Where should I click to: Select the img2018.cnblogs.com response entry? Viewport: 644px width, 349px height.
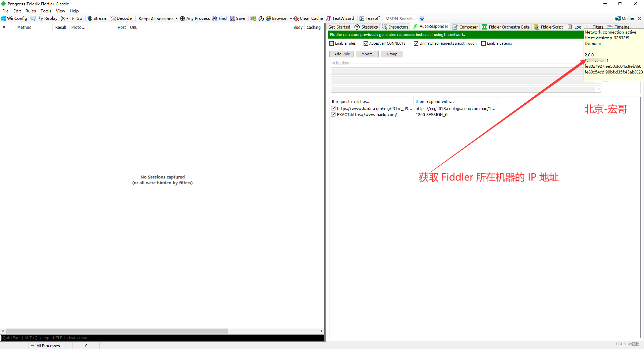pyautogui.click(x=455, y=109)
